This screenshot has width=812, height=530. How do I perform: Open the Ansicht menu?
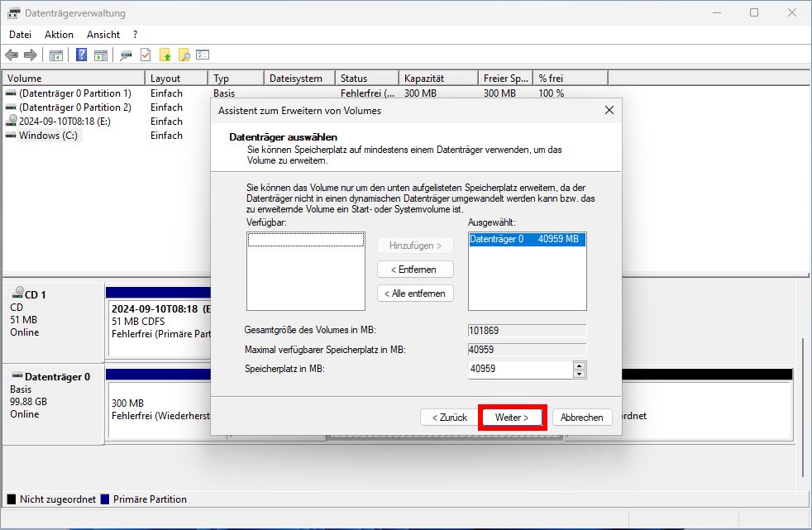pyautogui.click(x=103, y=35)
